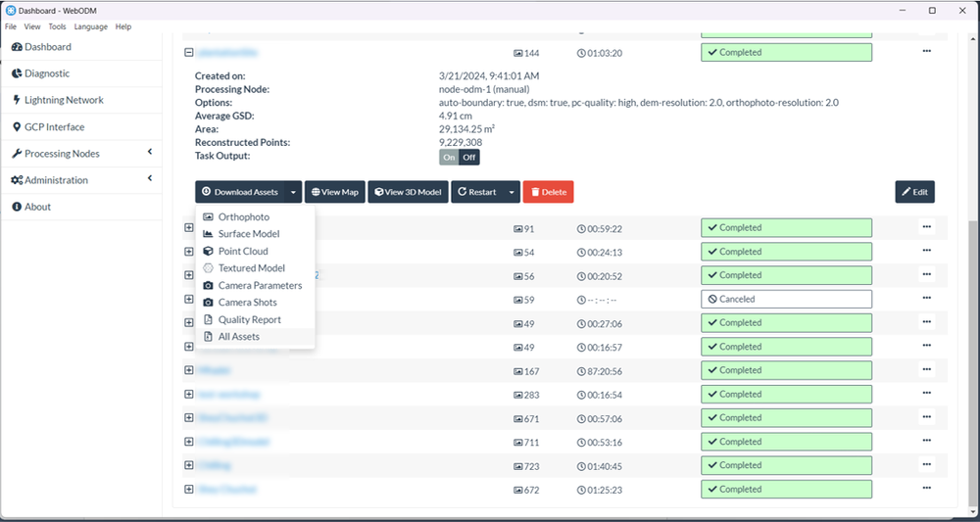Collapse the expanded task with 144 images
The width and height of the screenshot is (980, 522).
[189, 53]
